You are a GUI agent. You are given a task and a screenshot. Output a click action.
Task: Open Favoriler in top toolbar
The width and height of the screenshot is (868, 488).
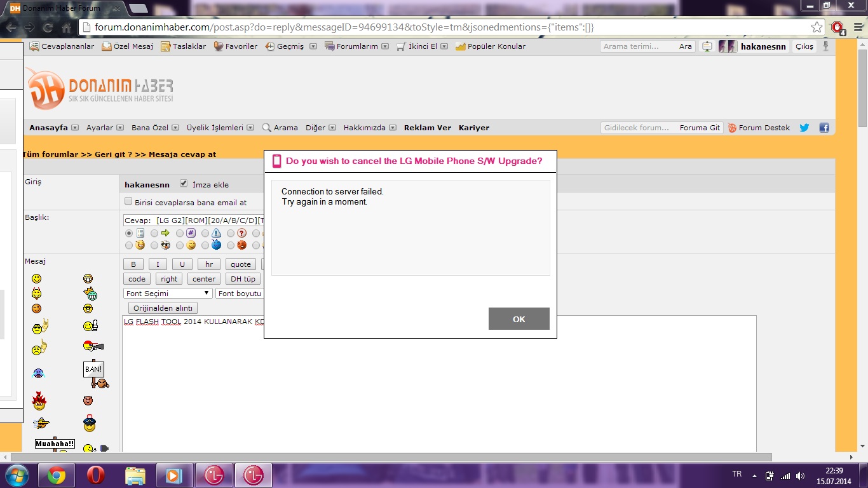(236, 46)
